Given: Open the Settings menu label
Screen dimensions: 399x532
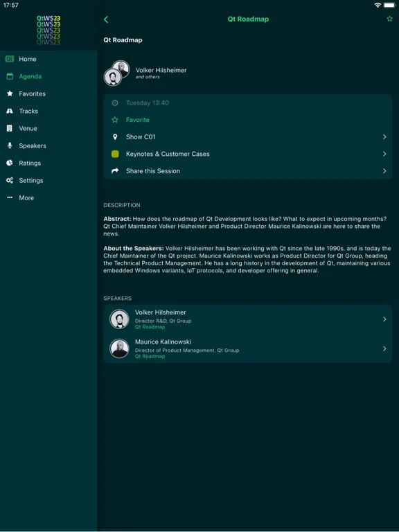Looking at the screenshot, I should pos(31,181).
